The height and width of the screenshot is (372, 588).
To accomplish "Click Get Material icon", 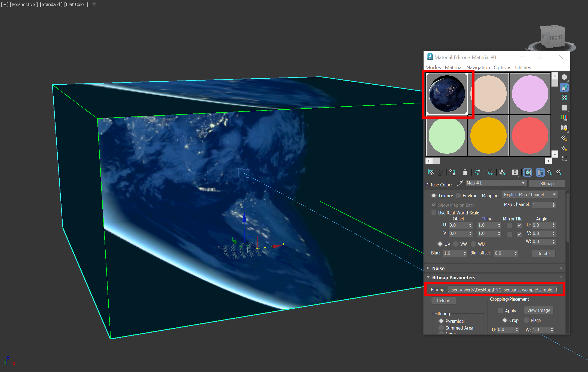I will pyautogui.click(x=430, y=172).
